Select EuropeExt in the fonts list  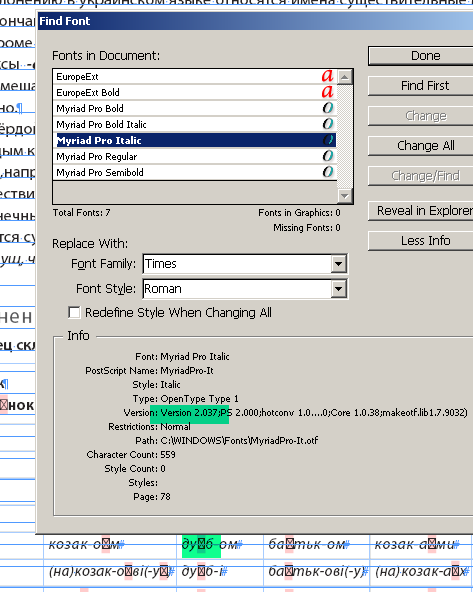coord(195,77)
